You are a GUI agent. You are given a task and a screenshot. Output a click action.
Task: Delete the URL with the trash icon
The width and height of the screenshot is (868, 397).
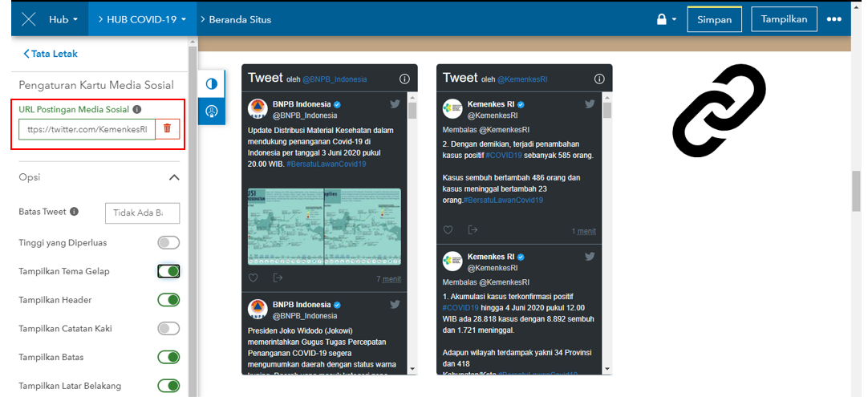(x=167, y=129)
